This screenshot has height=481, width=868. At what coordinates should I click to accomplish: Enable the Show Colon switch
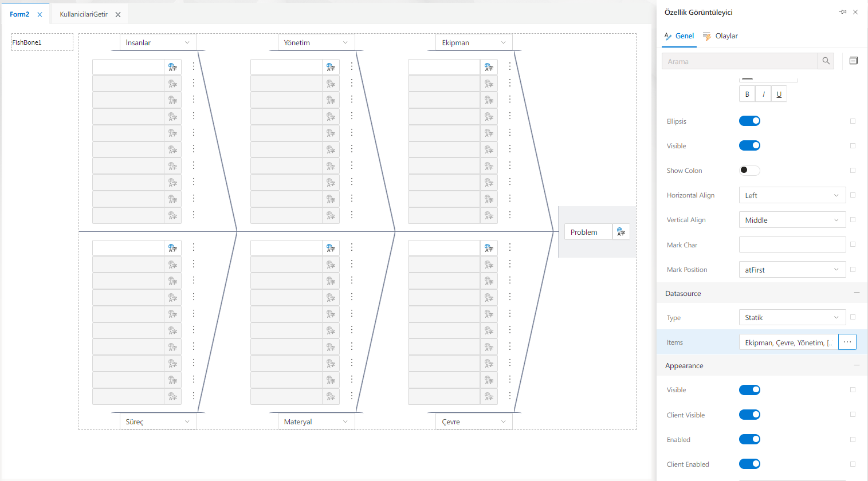tap(749, 170)
